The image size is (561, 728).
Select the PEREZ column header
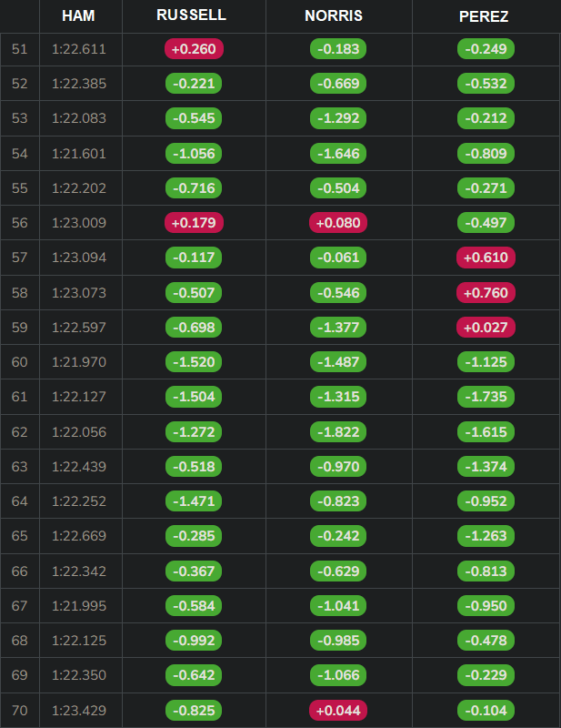click(x=485, y=16)
